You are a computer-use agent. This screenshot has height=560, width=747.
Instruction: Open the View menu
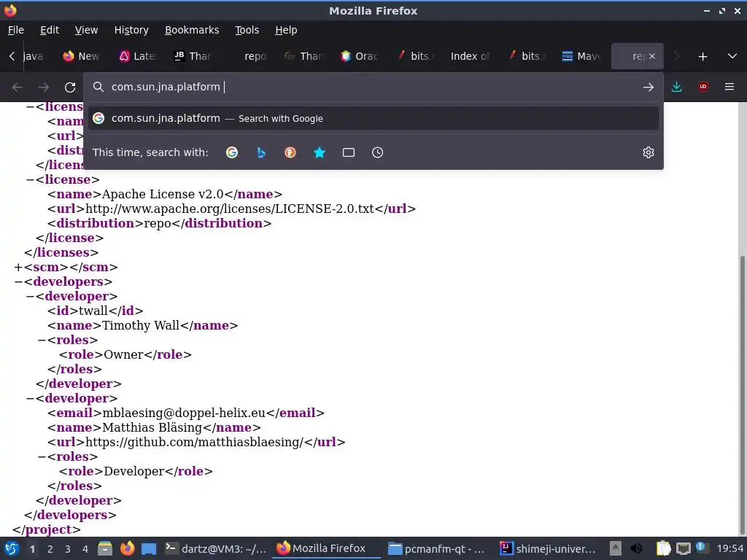point(86,30)
